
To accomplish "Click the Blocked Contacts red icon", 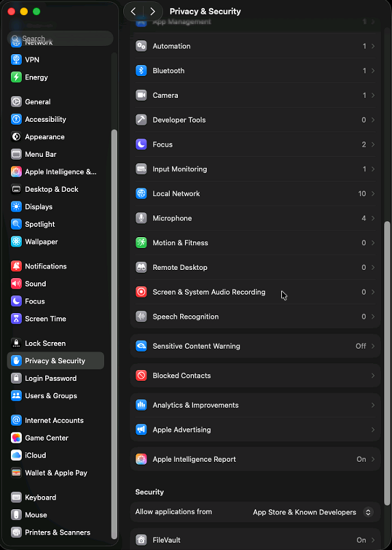I will (x=141, y=375).
